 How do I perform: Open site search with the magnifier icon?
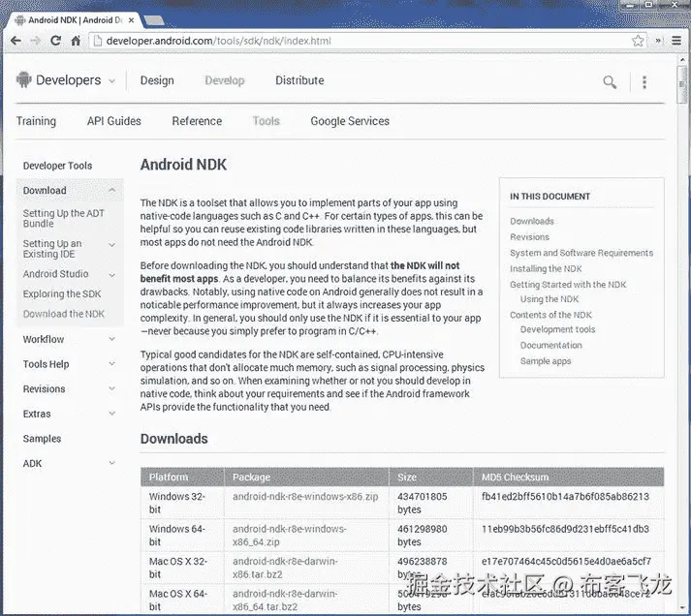point(610,82)
